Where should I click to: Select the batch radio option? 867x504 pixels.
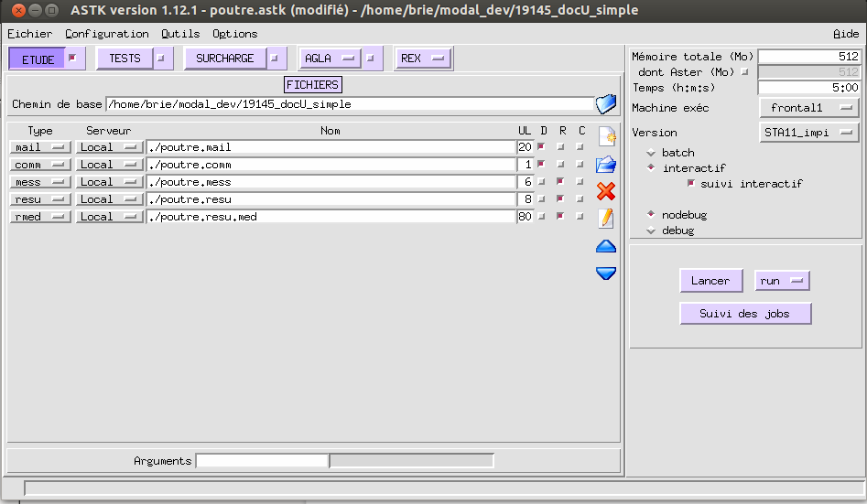(x=651, y=153)
